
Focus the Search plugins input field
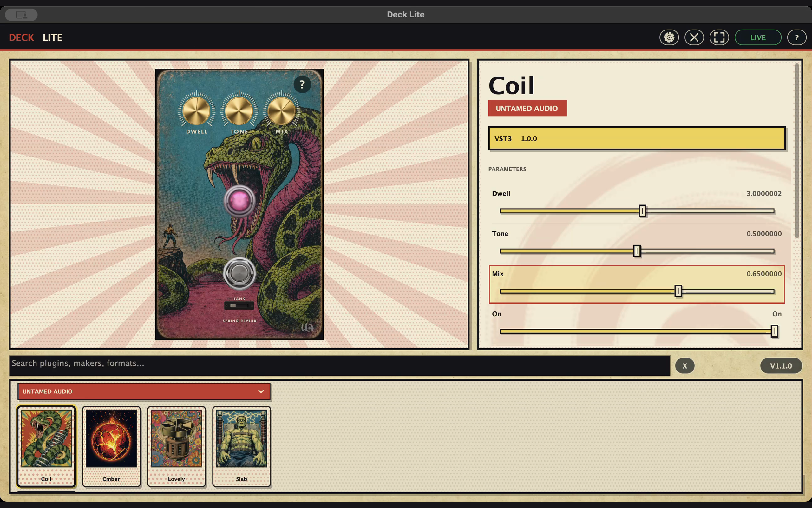340,365
